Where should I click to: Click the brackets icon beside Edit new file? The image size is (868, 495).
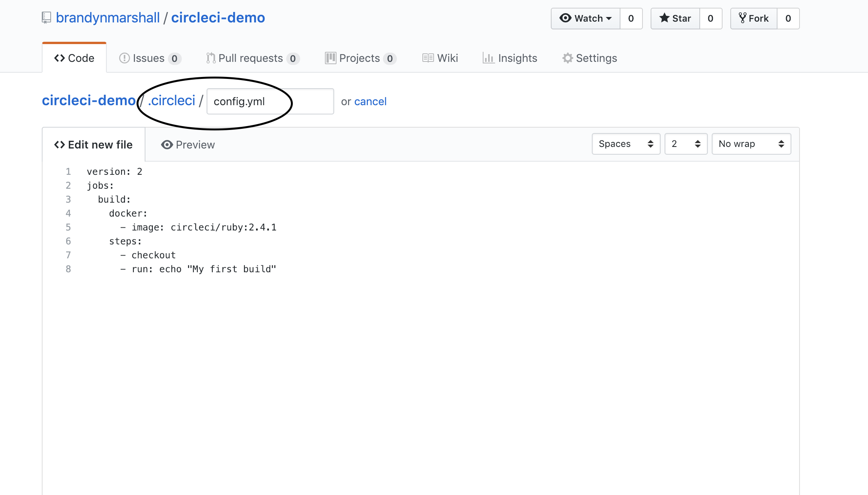[60, 145]
